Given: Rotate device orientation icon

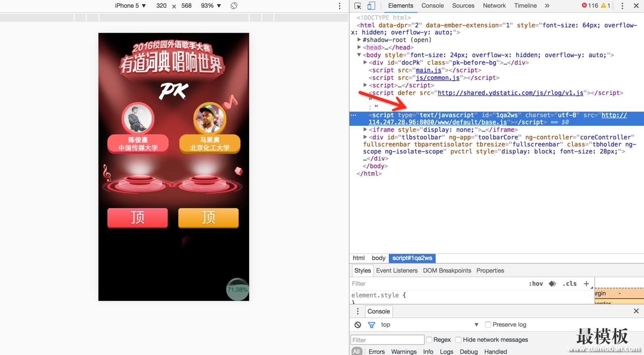Looking at the screenshot, I should (x=234, y=6).
